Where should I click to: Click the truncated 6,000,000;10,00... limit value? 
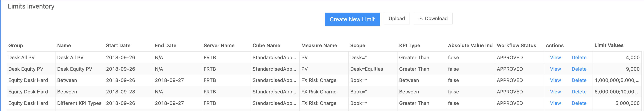click(x=616, y=92)
